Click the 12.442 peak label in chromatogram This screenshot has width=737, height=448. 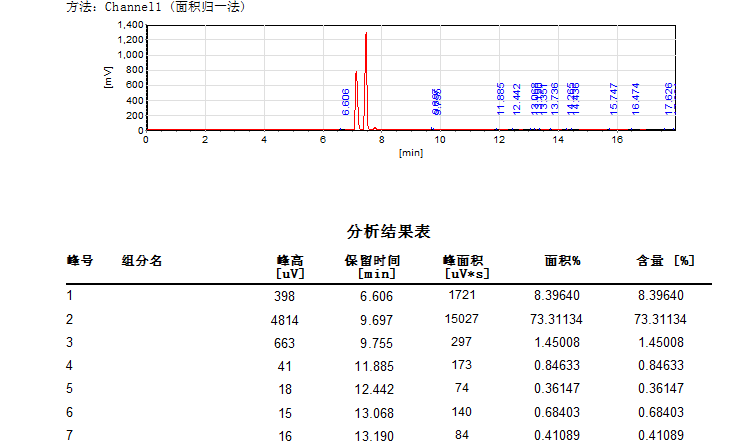(x=517, y=99)
